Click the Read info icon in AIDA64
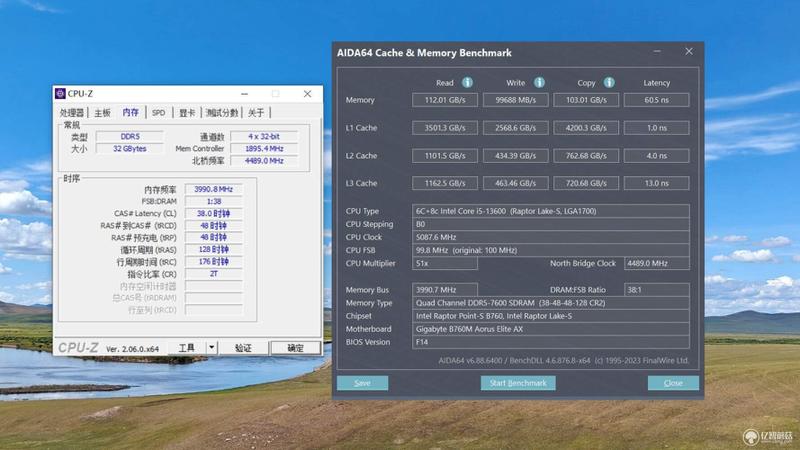This screenshot has width=800, height=450. click(x=467, y=82)
